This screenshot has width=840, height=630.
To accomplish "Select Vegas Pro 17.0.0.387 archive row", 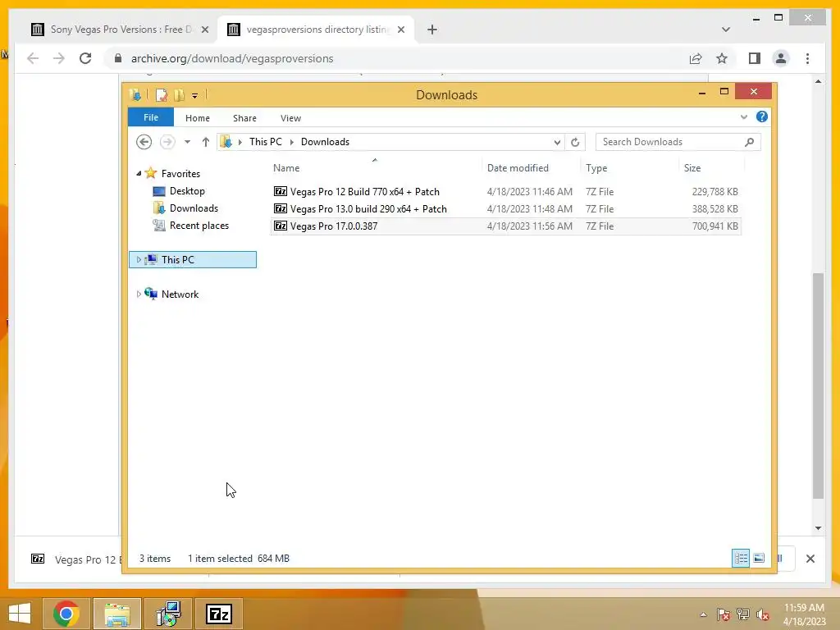I will point(505,226).
